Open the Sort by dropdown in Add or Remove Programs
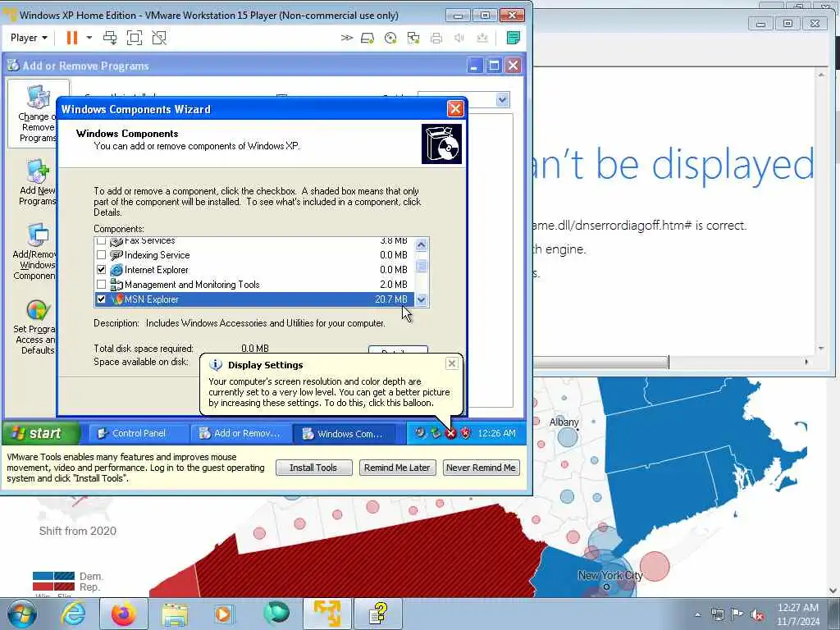 point(502,99)
